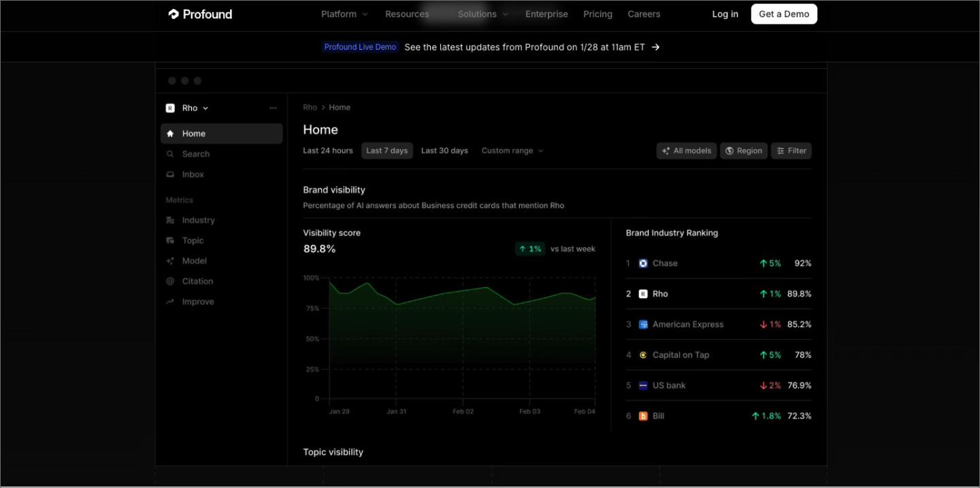The image size is (980, 488).
Task: Open the Resources menu
Action: [407, 14]
